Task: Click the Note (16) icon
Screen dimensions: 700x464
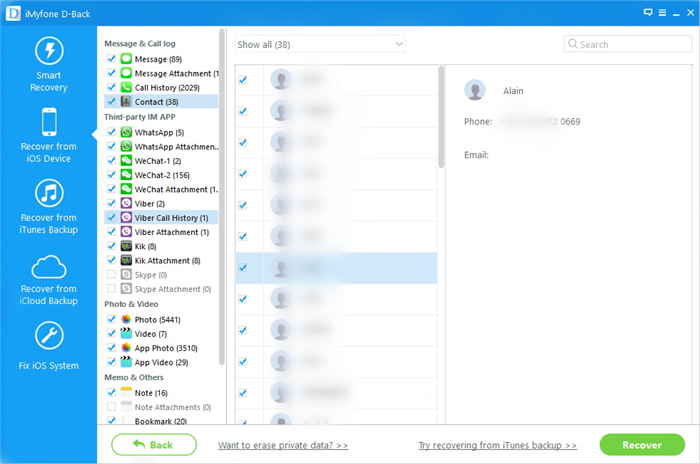Action: 126,393
